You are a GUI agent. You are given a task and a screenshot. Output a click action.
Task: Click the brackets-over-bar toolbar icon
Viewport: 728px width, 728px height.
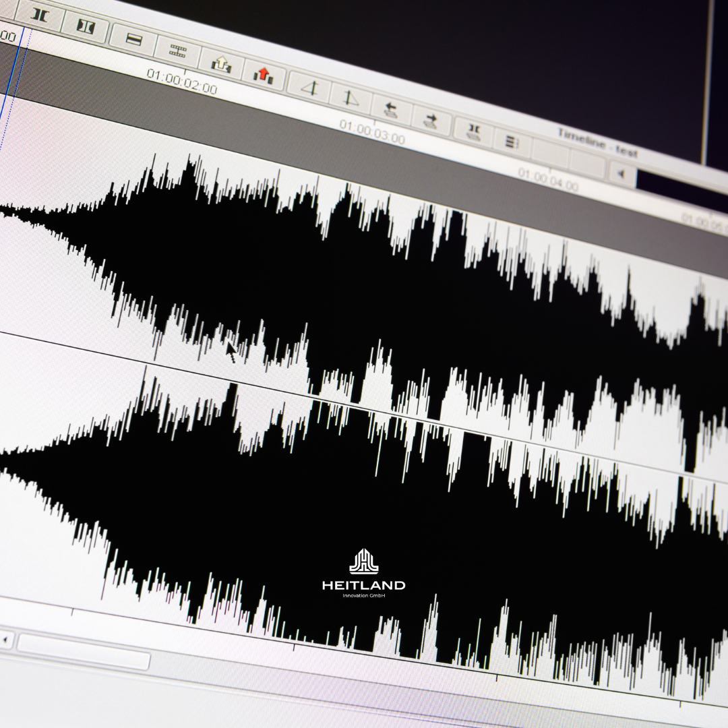pos(474,131)
